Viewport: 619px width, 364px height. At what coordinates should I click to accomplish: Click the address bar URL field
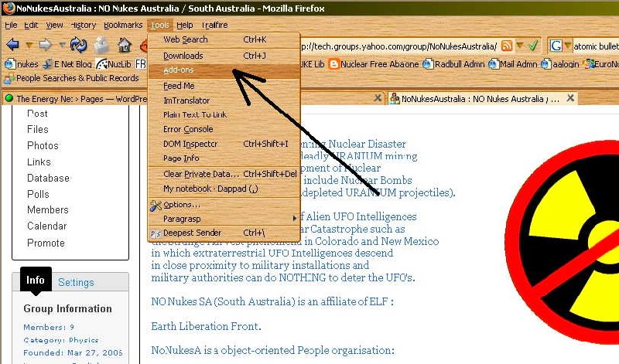pos(398,46)
